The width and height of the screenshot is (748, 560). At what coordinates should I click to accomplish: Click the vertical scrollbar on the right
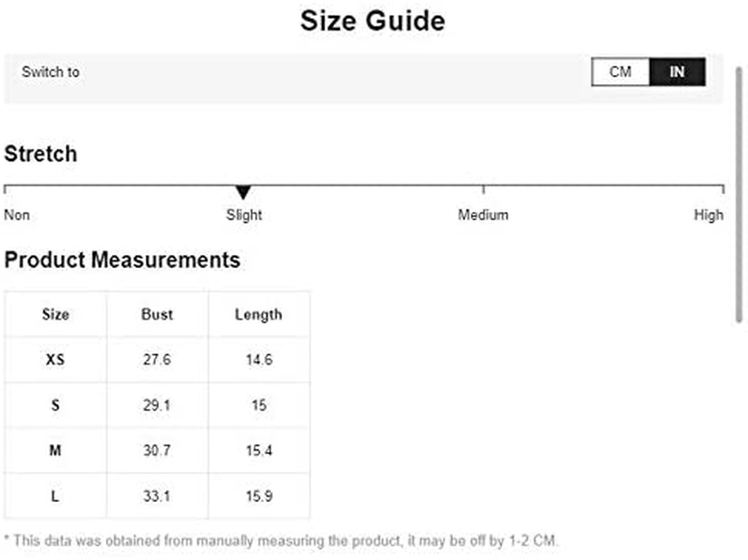[739, 195]
